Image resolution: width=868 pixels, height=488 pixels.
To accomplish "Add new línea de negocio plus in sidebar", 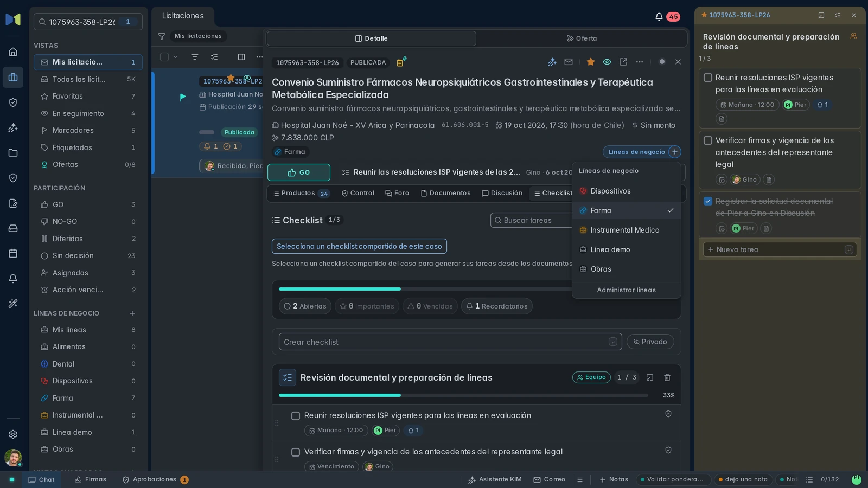I will click(132, 313).
